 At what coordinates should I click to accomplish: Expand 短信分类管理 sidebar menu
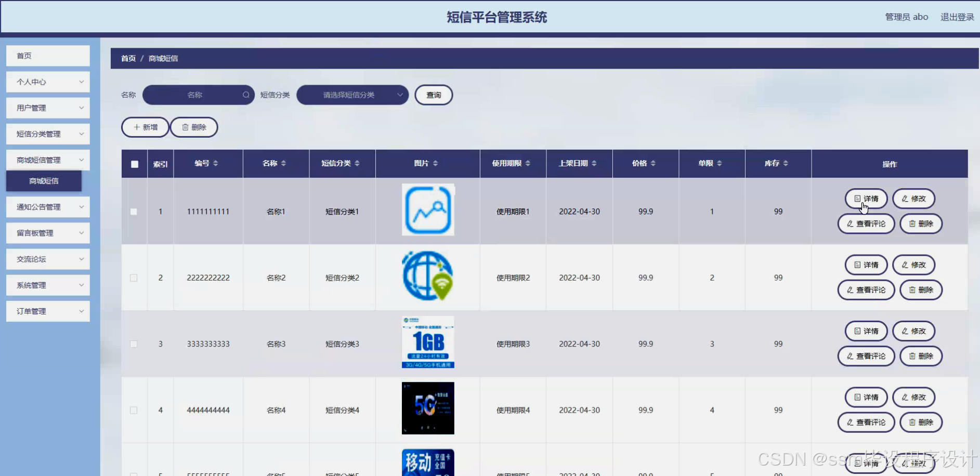pos(48,134)
